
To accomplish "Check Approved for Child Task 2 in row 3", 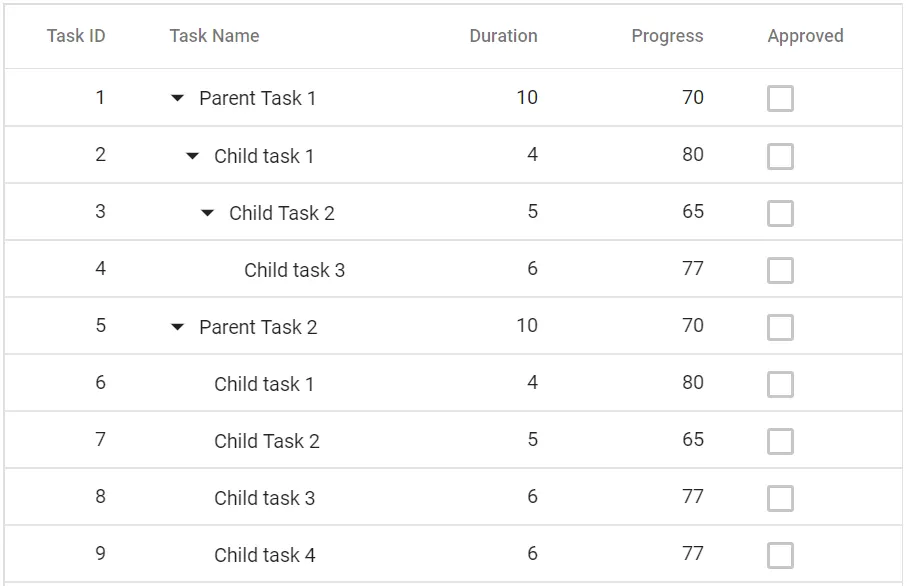I will [779, 212].
